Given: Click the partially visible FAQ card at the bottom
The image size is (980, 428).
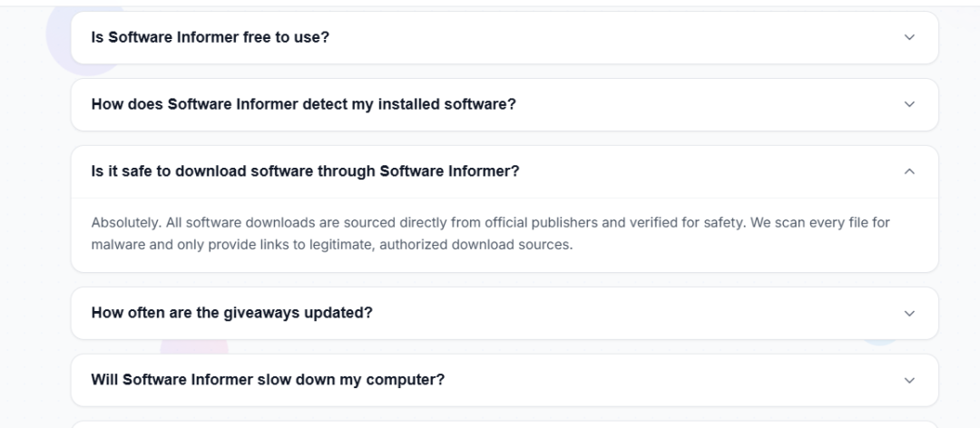Looking at the screenshot, I should [505, 423].
